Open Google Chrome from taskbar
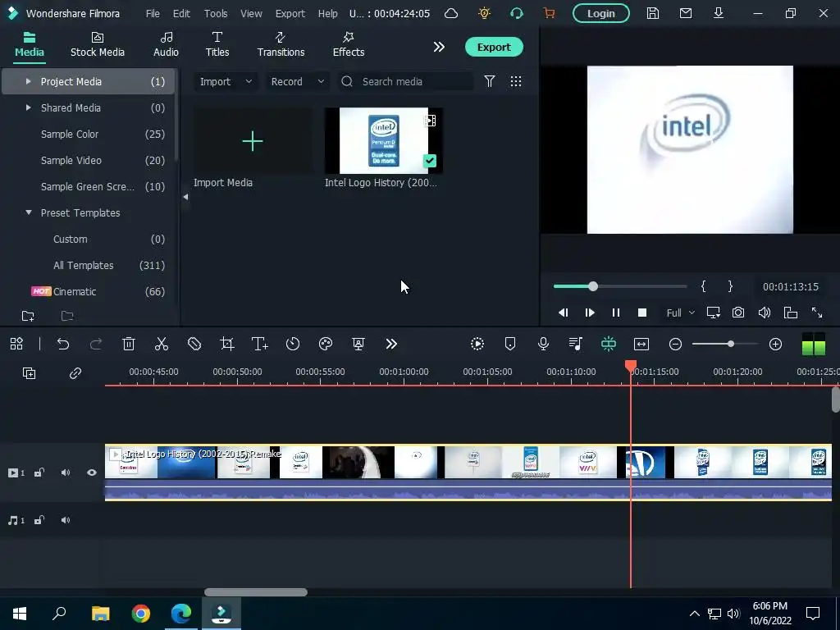This screenshot has height=630, width=840. pyautogui.click(x=141, y=614)
